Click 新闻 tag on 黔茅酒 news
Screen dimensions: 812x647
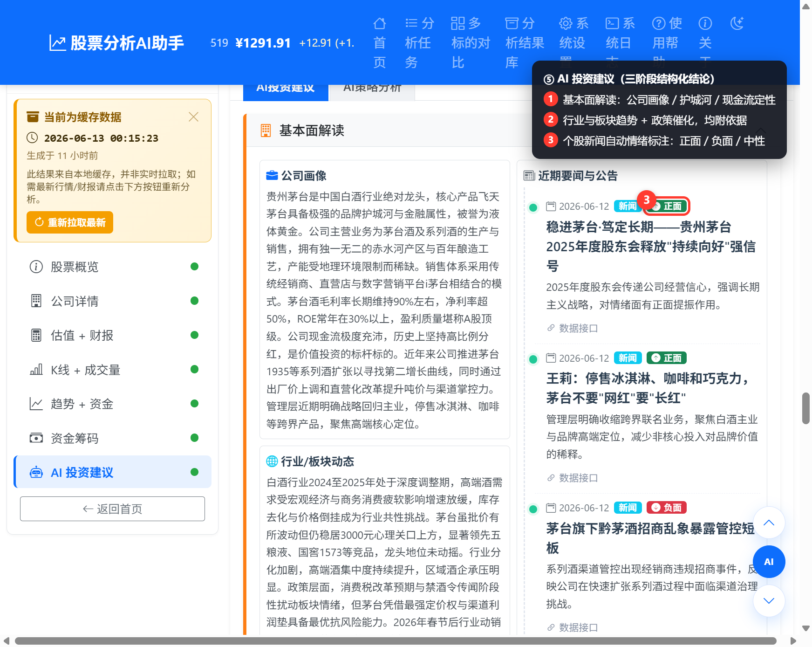pyautogui.click(x=628, y=508)
